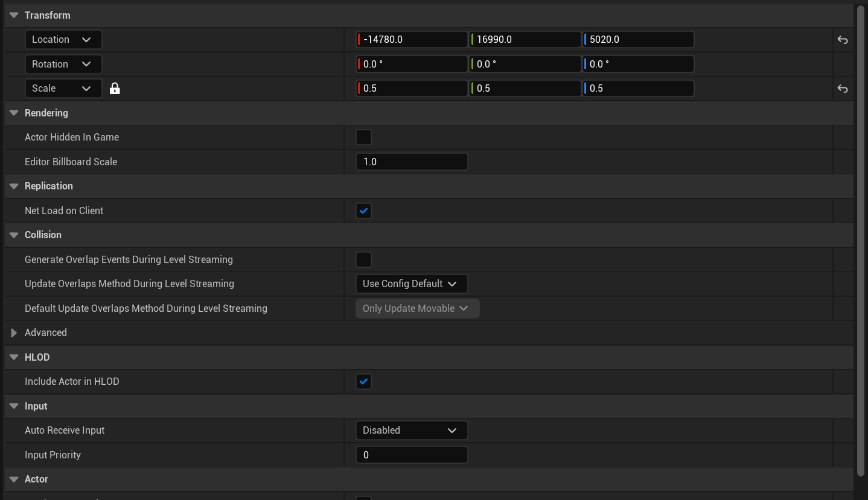Expand the Advanced collision settings

[13, 332]
